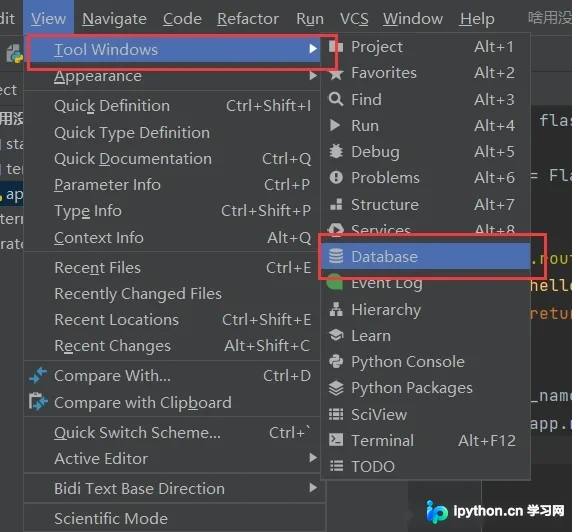Open the Code menu
572x532 pixels.
(x=182, y=18)
